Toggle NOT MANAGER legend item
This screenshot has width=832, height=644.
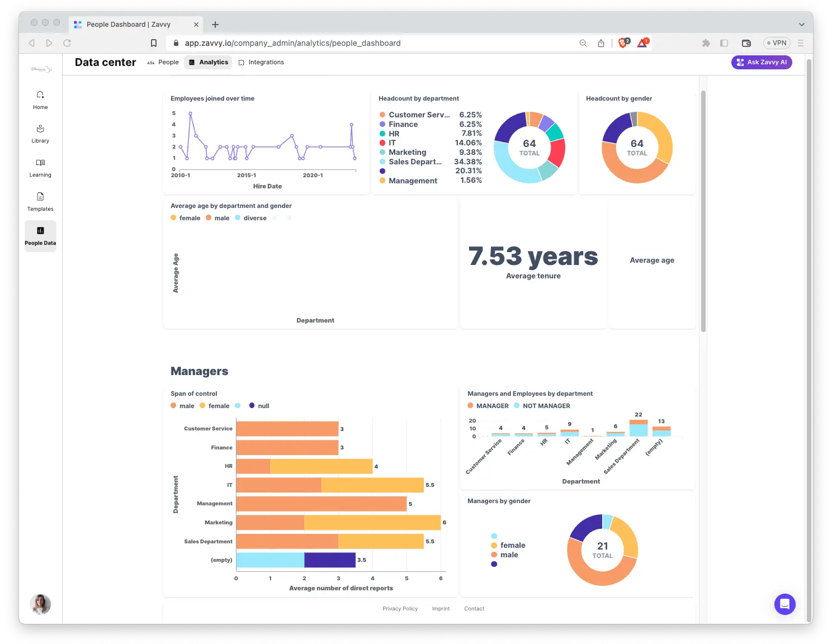click(542, 406)
